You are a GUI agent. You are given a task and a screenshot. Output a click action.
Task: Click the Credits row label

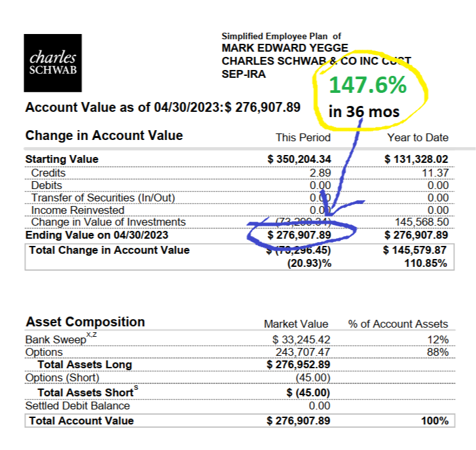(48, 173)
